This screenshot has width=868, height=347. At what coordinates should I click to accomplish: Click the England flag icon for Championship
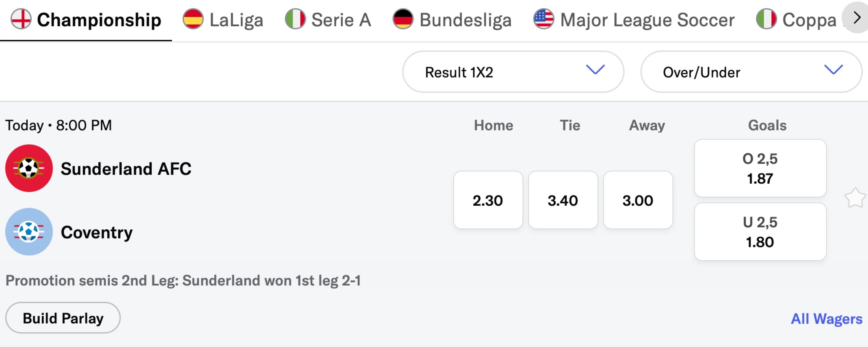pos(21,19)
